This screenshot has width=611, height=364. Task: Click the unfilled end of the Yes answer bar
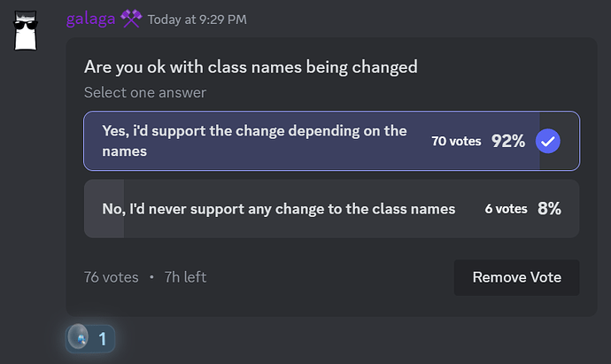click(x=559, y=141)
